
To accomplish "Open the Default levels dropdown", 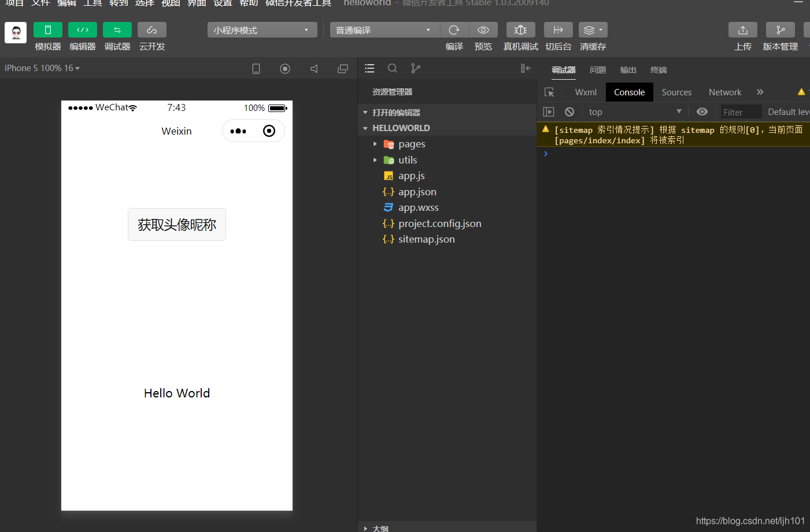I will 788,112.
